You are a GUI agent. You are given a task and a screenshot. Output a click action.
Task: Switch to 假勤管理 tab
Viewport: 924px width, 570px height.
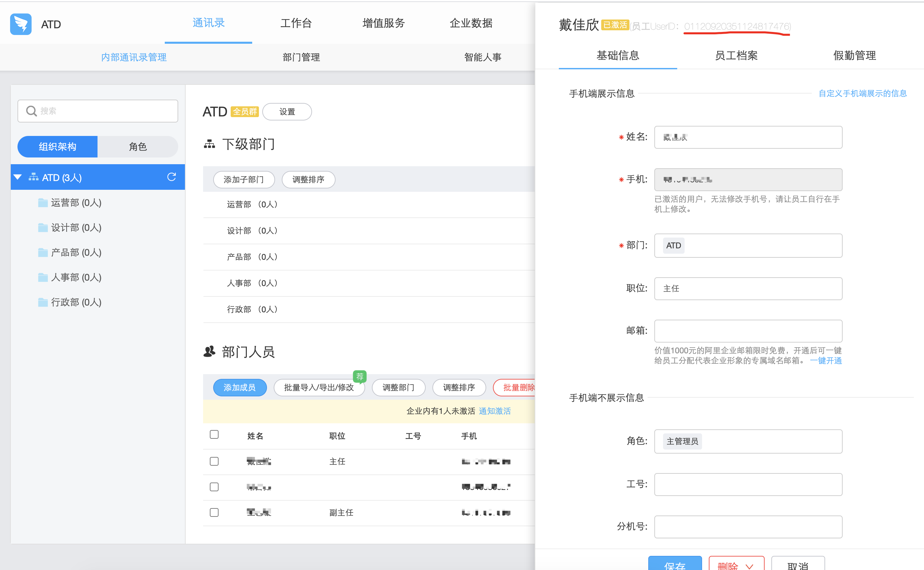coord(854,56)
